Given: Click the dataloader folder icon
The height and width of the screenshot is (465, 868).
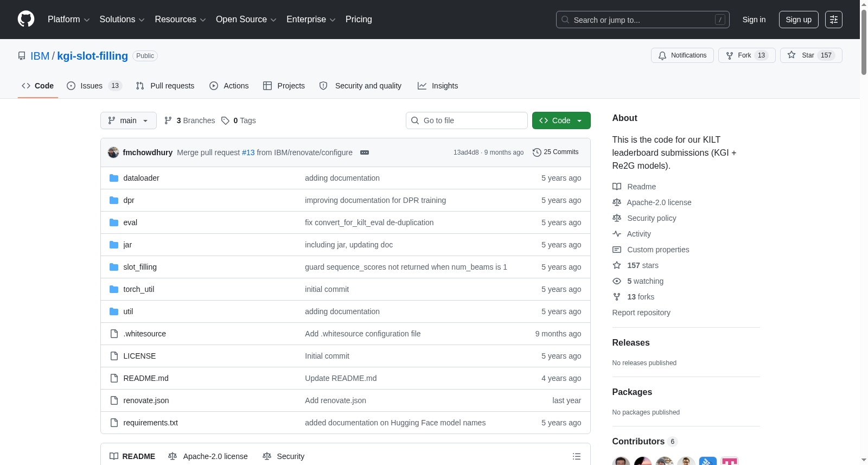Looking at the screenshot, I should [x=114, y=178].
